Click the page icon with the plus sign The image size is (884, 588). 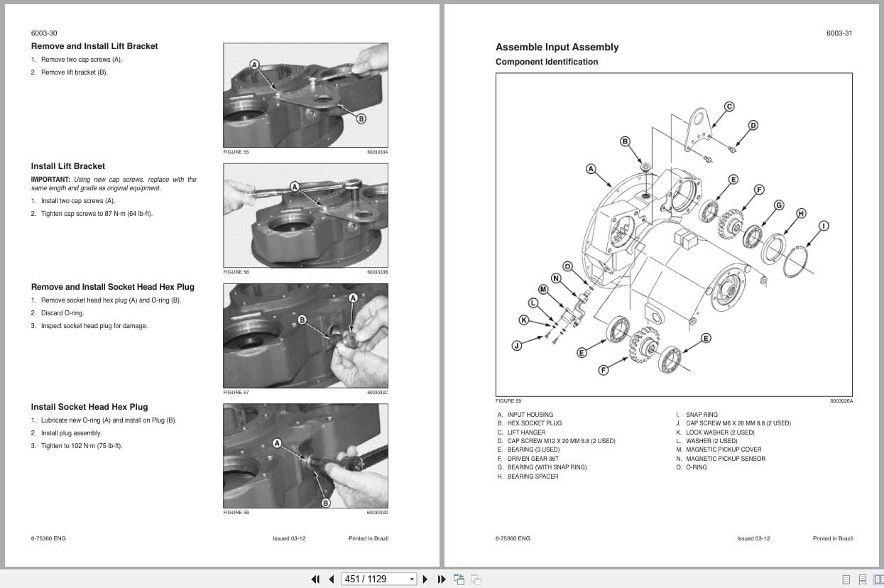(458, 579)
